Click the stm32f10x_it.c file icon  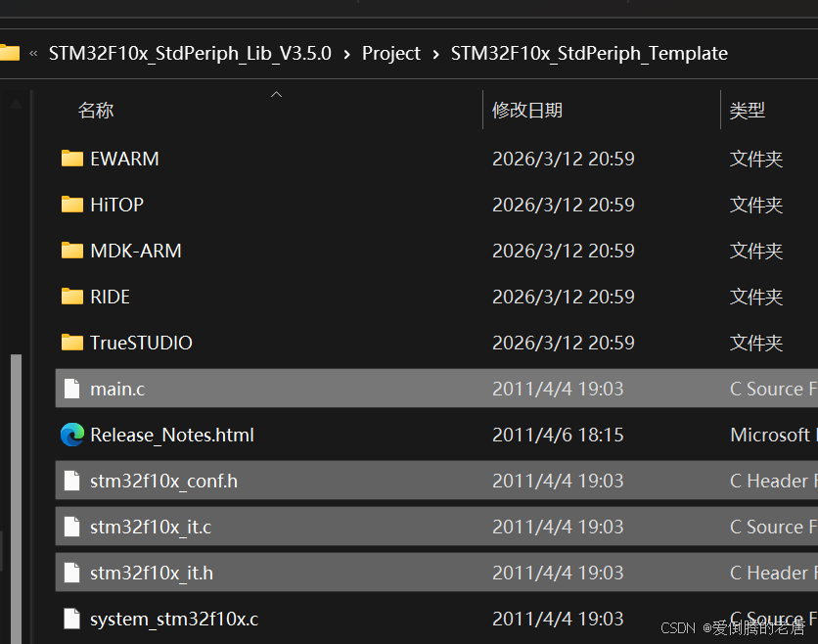pos(72,527)
